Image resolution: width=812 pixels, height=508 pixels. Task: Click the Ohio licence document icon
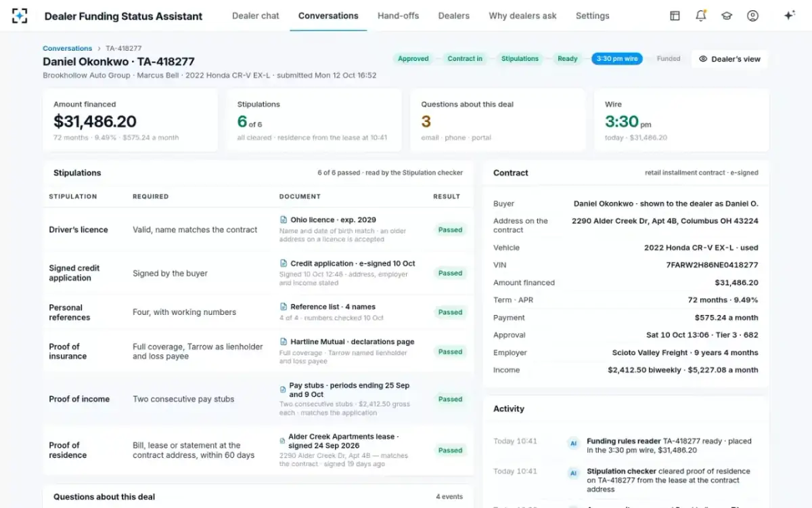(284, 219)
